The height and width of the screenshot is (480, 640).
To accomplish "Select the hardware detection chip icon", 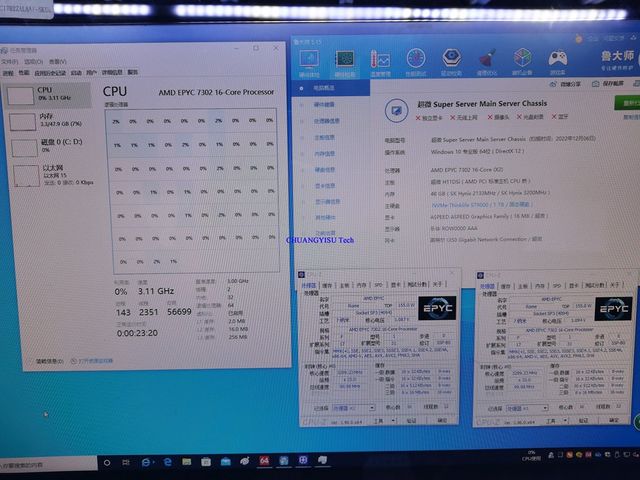I will pyautogui.click(x=344, y=60).
